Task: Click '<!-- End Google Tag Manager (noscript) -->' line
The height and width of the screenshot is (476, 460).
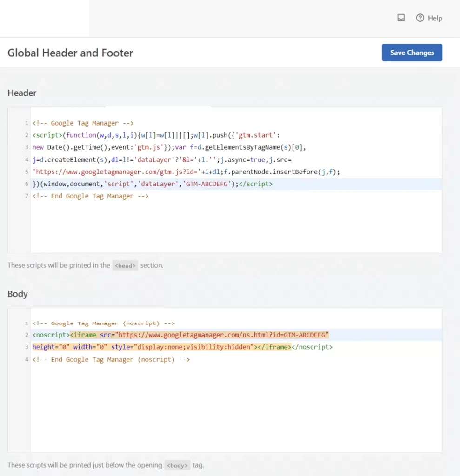Action: pyautogui.click(x=111, y=359)
